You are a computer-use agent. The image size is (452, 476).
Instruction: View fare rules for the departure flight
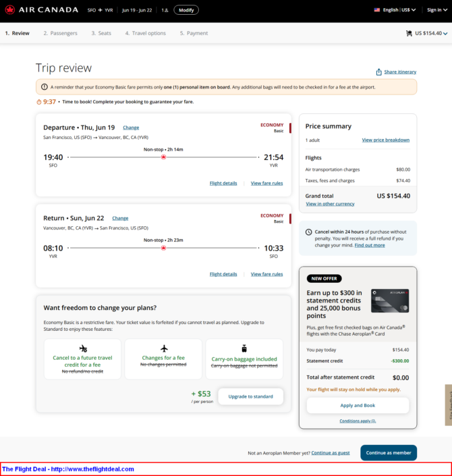coord(266,184)
